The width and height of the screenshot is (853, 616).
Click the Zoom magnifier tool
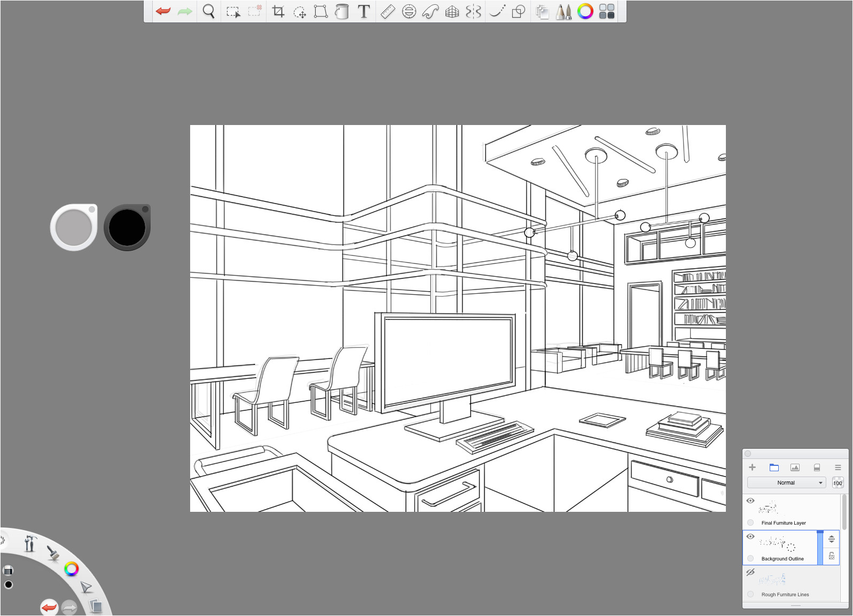pyautogui.click(x=209, y=11)
